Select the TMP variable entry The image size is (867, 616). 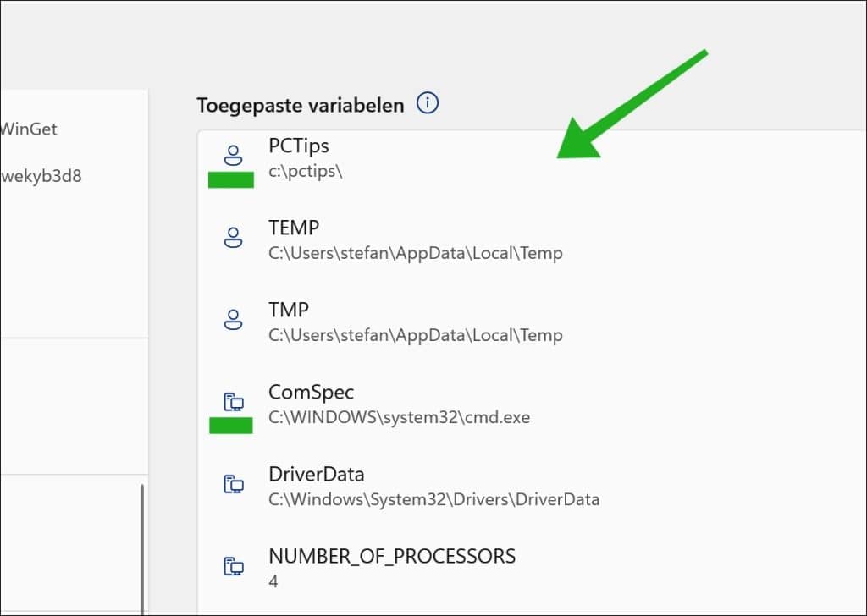pyautogui.click(x=532, y=322)
